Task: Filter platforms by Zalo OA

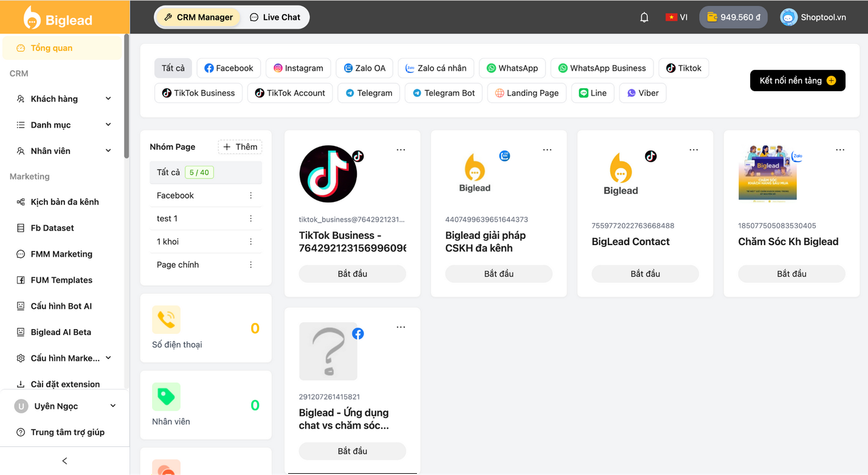Action: [365, 68]
